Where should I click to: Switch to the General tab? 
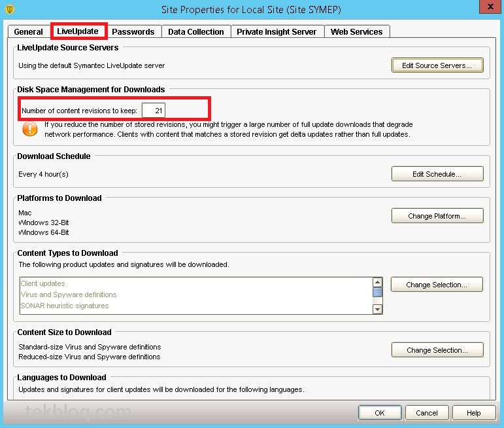coord(28,31)
